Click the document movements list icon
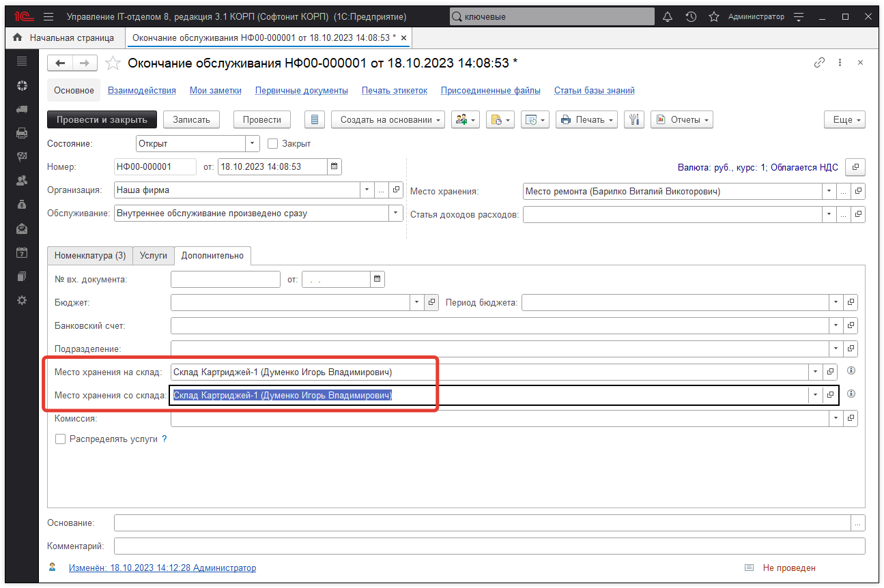 point(314,119)
